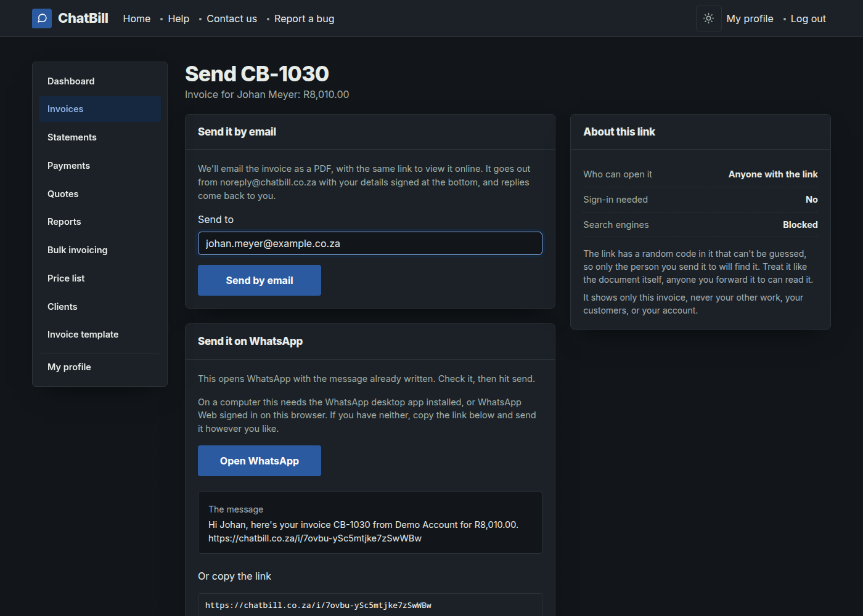The width and height of the screenshot is (863, 616).
Task: Click the 'Send it by email' heading
Action: click(x=237, y=132)
